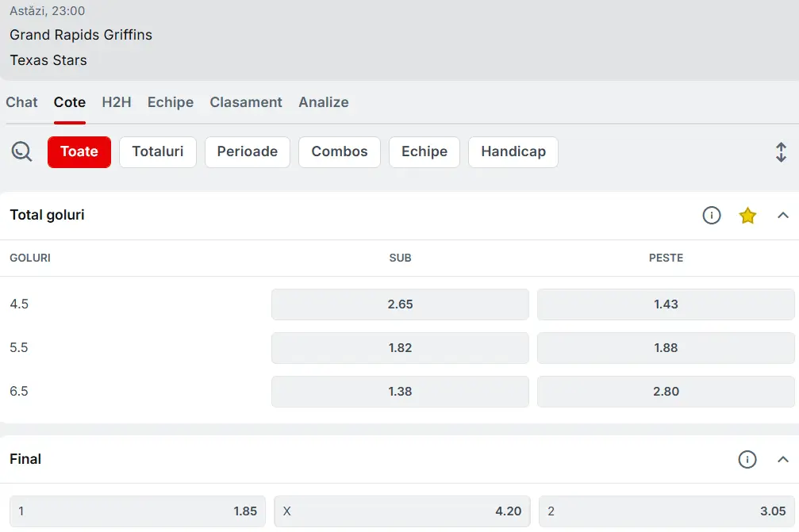Click the search markets magnifier icon
Screen dimensions: 799x532
click(x=21, y=151)
